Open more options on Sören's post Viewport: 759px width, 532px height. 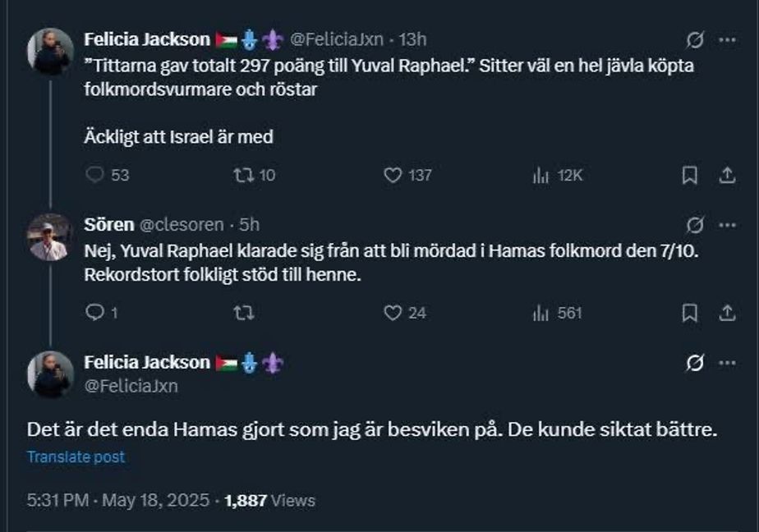(727, 224)
